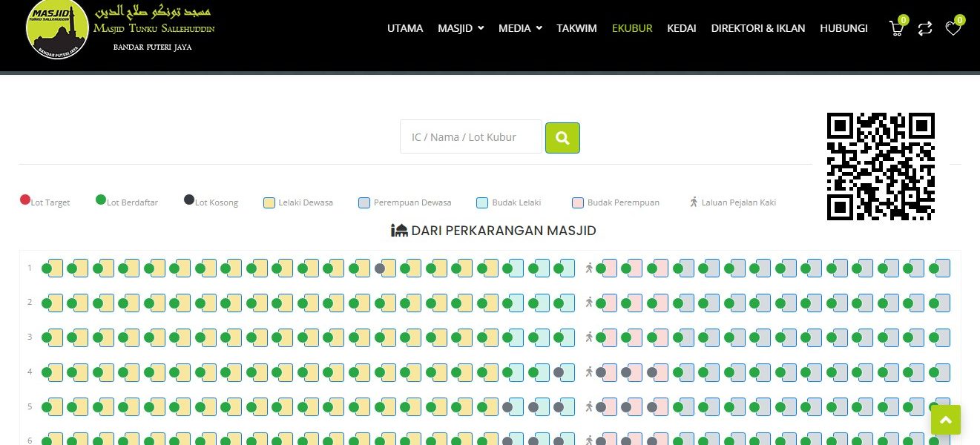Expand the MASJID dropdown menu

460,28
